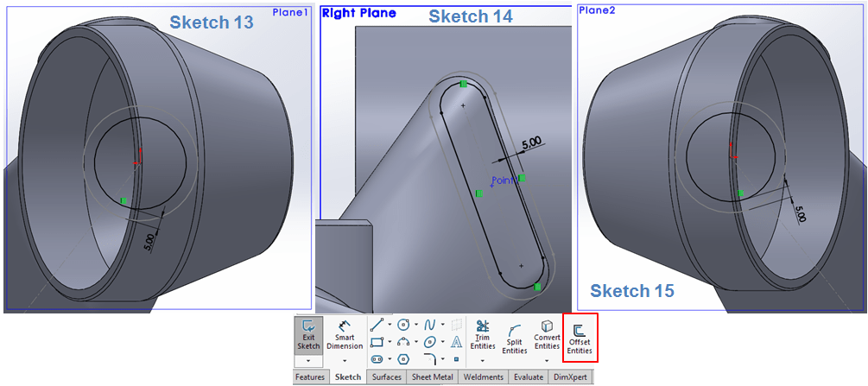The width and height of the screenshot is (868, 386).
Task: Switch to the Features tab
Action: coord(310,377)
